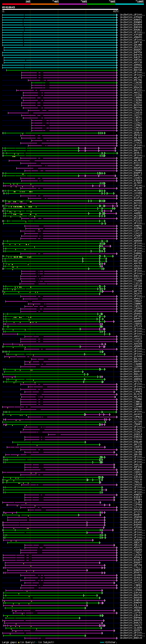Click hit UniRef100_B4ML53

tap(131, 623)
